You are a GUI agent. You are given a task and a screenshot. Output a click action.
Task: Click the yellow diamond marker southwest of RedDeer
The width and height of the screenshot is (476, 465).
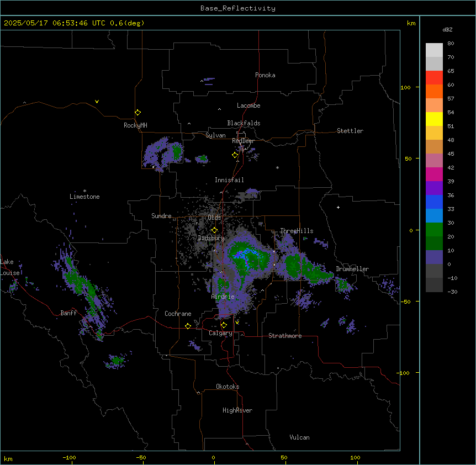[x=235, y=155]
